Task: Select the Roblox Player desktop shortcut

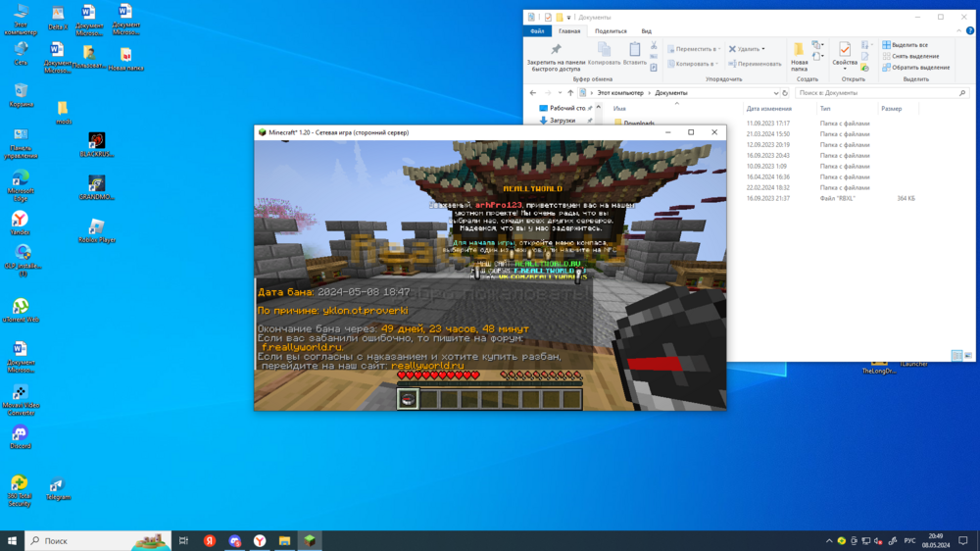Action: [x=97, y=230]
